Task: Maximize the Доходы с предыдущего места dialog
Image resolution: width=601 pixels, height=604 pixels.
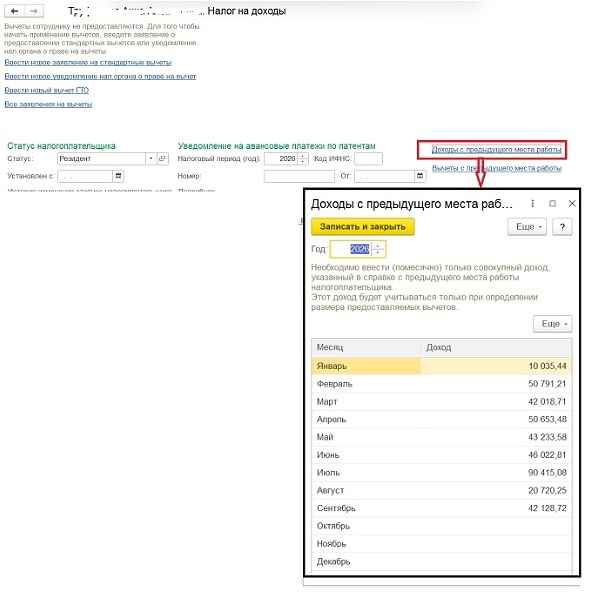Action: 552,203
